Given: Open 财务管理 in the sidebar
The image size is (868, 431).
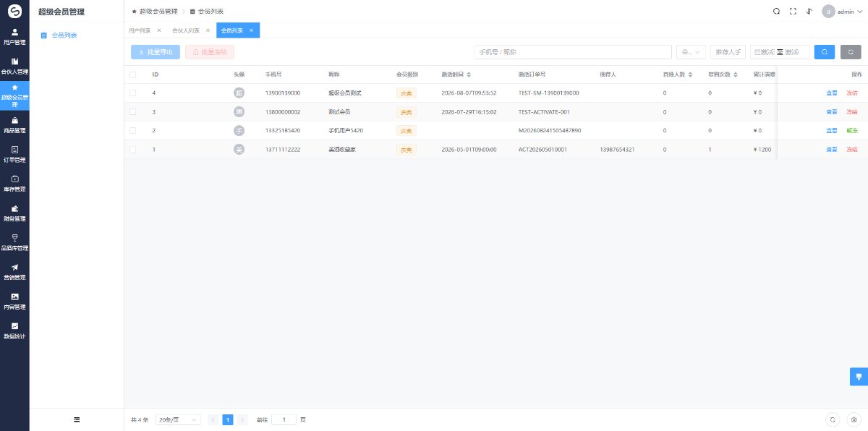Looking at the screenshot, I should (14, 213).
